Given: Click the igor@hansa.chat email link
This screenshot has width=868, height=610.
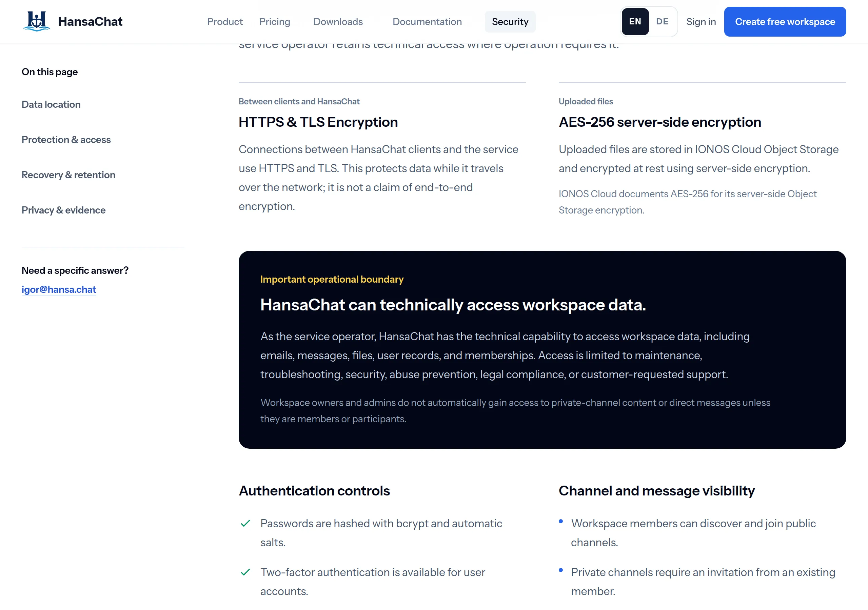Looking at the screenshot, I should (x=59, y=289).
